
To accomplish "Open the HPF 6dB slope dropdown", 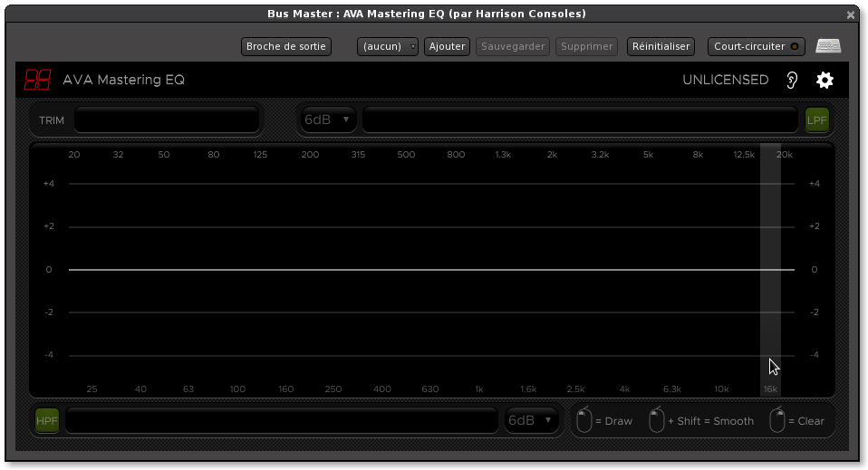I will [531, 421].
